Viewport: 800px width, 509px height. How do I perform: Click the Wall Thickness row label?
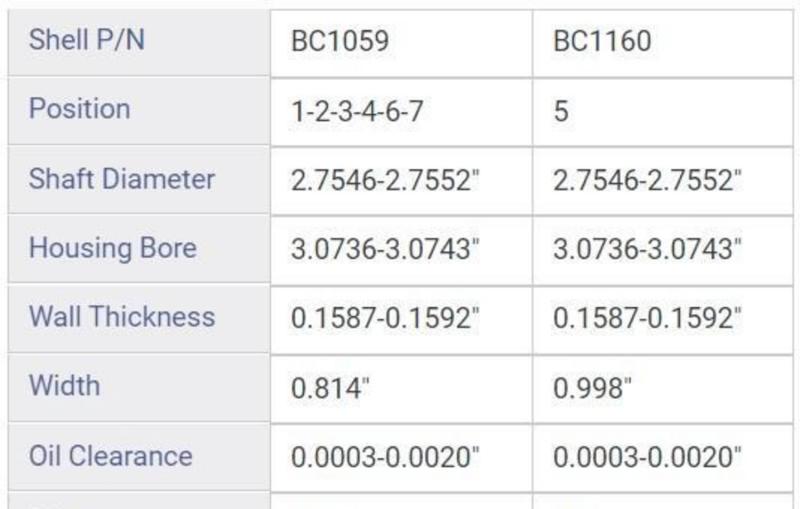[122, 317]
